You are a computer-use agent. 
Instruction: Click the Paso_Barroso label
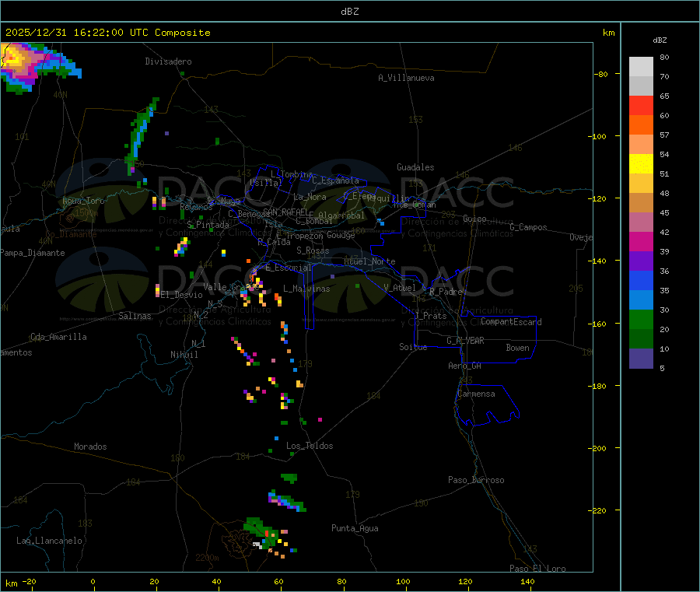tap(476, 480)
